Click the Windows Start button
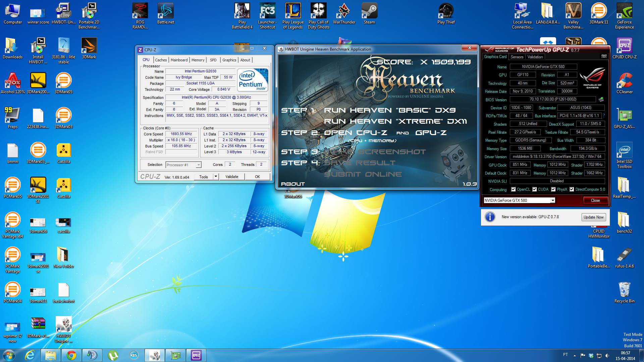 pyautogui.click(x=9, y=355)
